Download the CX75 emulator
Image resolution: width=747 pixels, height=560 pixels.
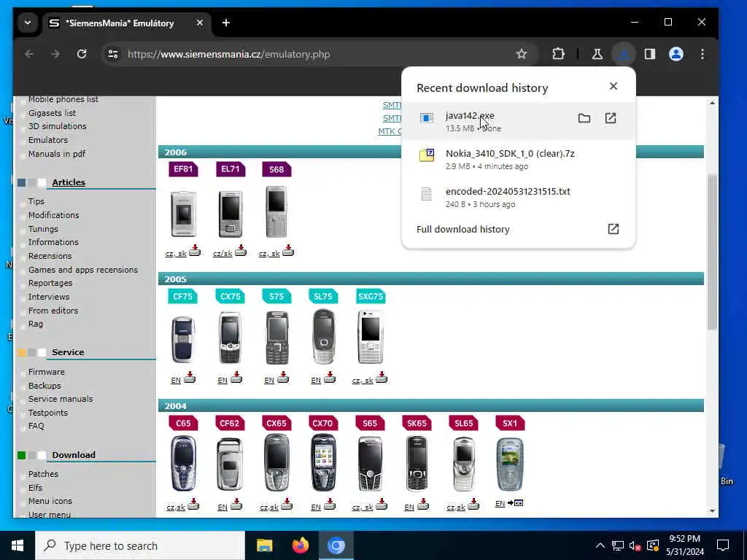click(236, 378)
